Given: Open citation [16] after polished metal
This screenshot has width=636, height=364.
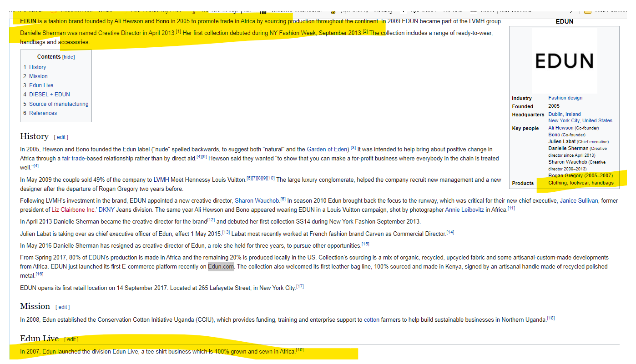Looking at the screenshot, I should (40, 274).
